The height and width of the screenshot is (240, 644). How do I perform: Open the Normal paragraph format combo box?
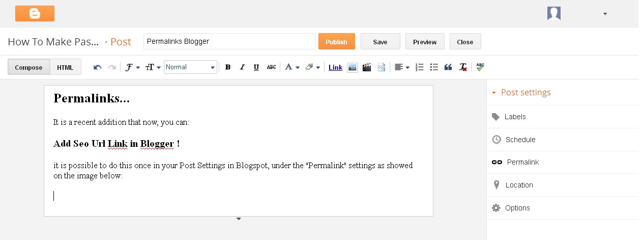tap(190, 67)
